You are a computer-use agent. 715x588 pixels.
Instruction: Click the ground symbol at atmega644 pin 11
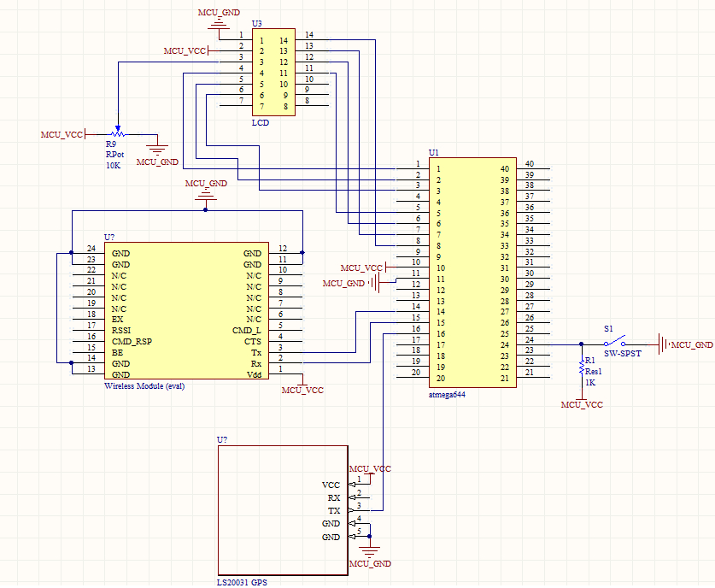374,283
